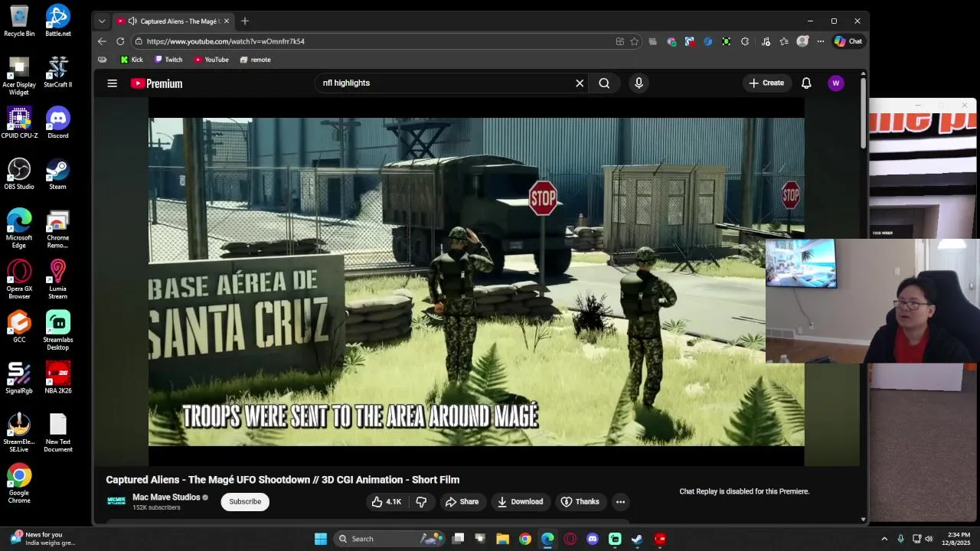This screenshot has height=551, width=980.
Task: Open the YouTube bookmark
Action: click(x=211, y=60)
